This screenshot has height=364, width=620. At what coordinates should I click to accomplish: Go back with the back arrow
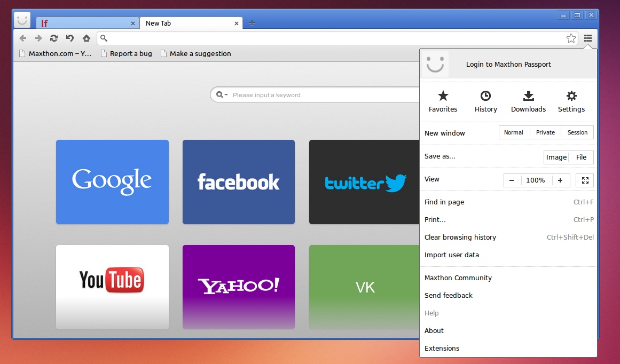[x=23, y=38]
